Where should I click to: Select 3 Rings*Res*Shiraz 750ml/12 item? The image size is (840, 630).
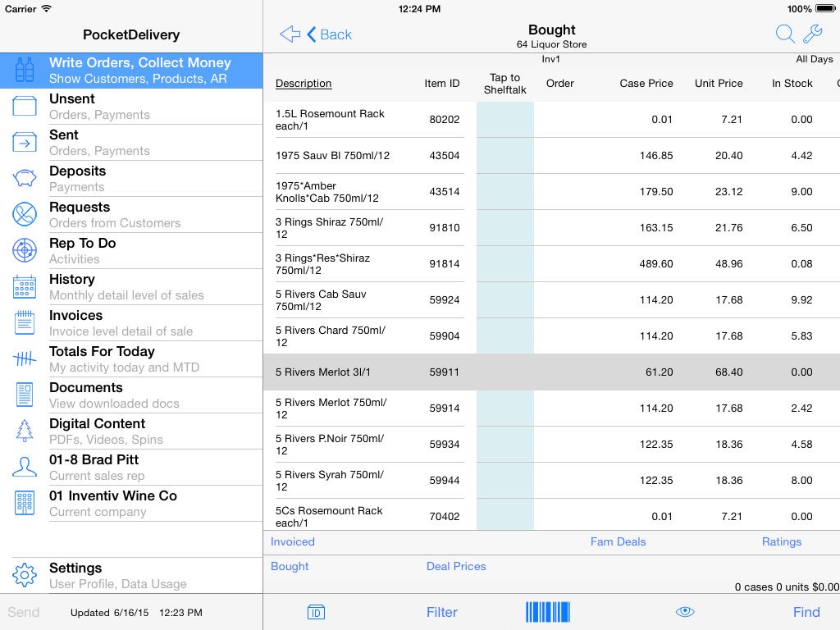pos(322,264)
